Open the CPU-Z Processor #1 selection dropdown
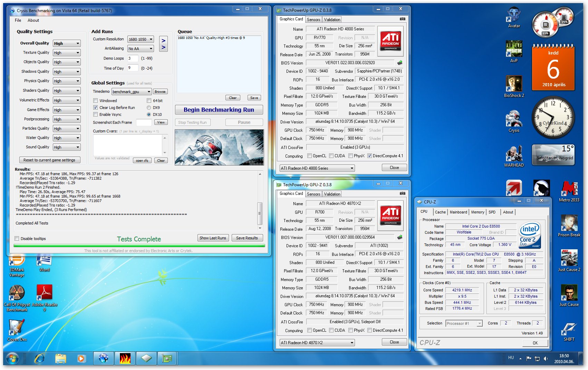This screenshot has width=588, height=370. point(464,323)
